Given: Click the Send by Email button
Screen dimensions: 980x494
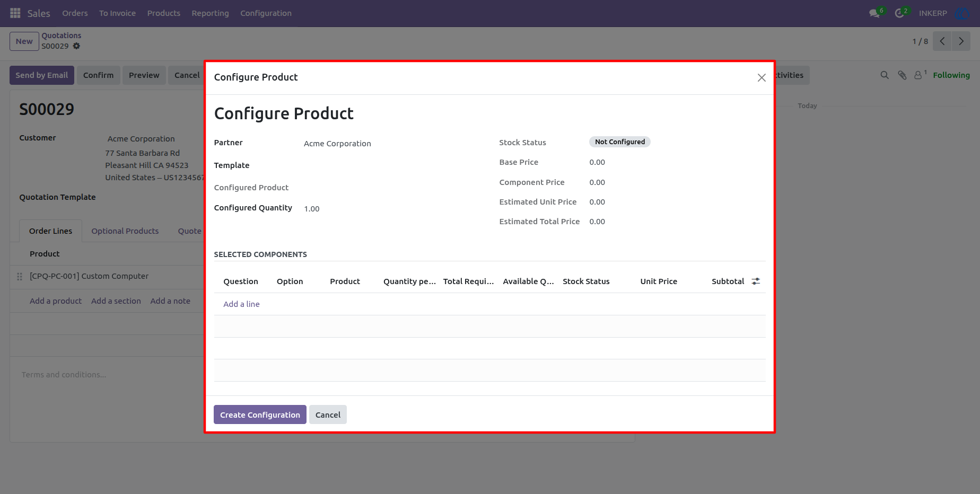Looking at the screenshot, I should [x=42, y=75].
